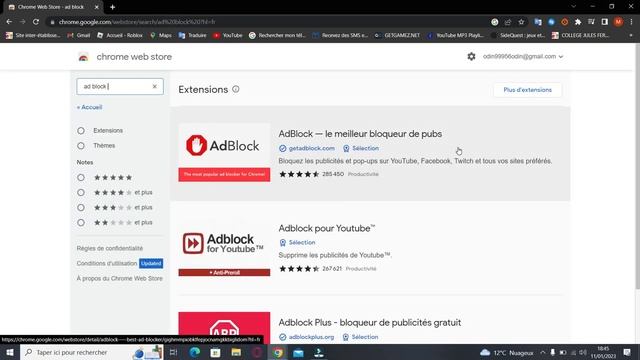Image resolution: width=640 pixels, height=360 pixels.
Task: Open the YouTube bookmark
Action: click(x=228, y=36)
